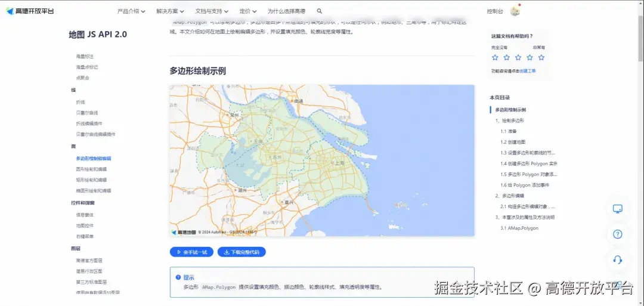
Task: Jump to 1.5 多边形 Polygon 对象 section
Action: click(x=528, y=174)
